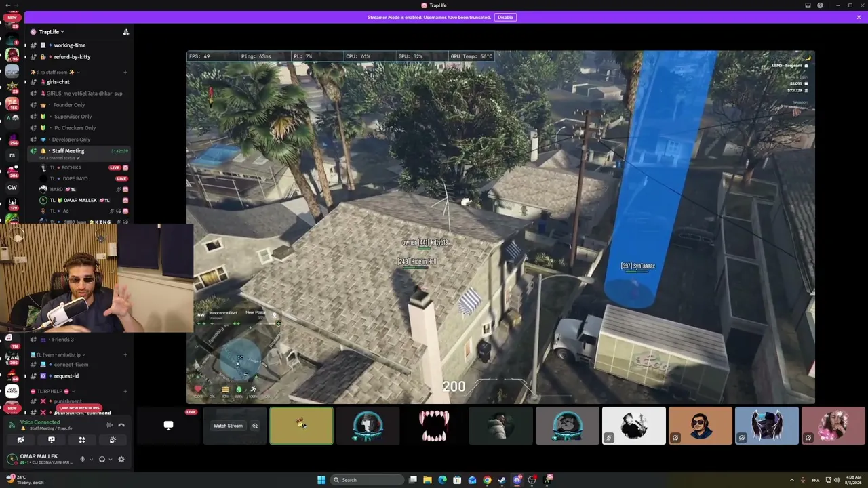Select the fanged mouth avatar tile

click(x=434, y=426)
